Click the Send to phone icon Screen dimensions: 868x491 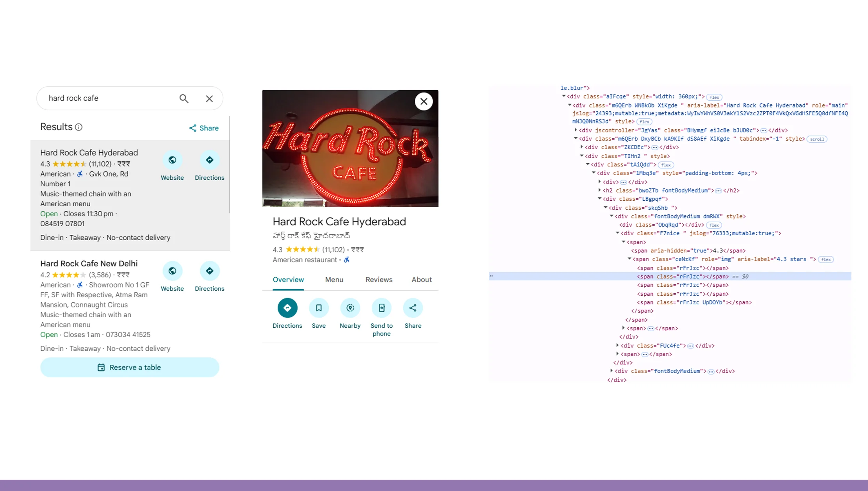(381, 308)
